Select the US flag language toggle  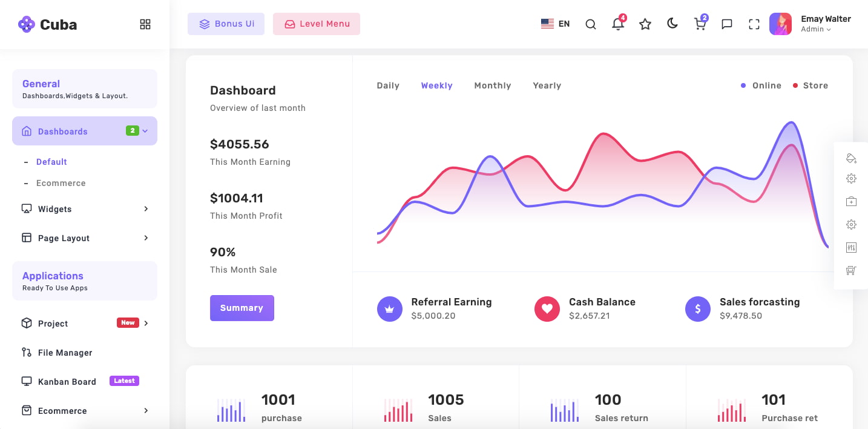pos(547,23)
